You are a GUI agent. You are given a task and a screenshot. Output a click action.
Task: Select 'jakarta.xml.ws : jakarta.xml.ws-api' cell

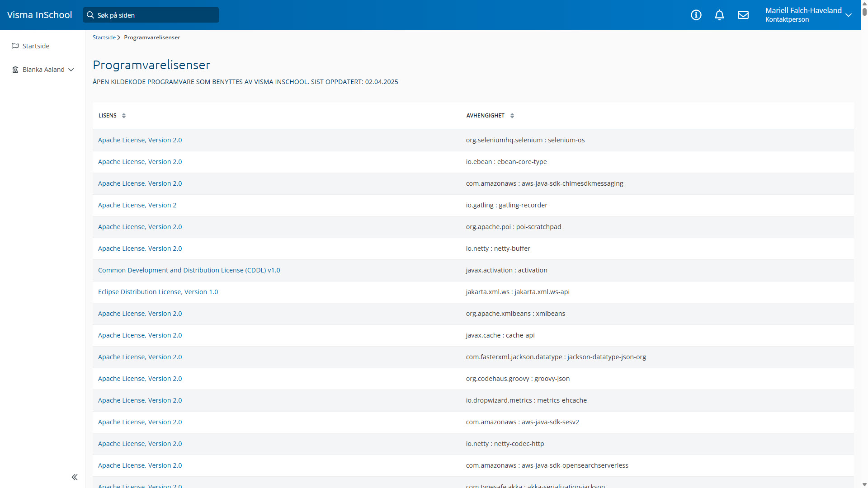point(518,292)
